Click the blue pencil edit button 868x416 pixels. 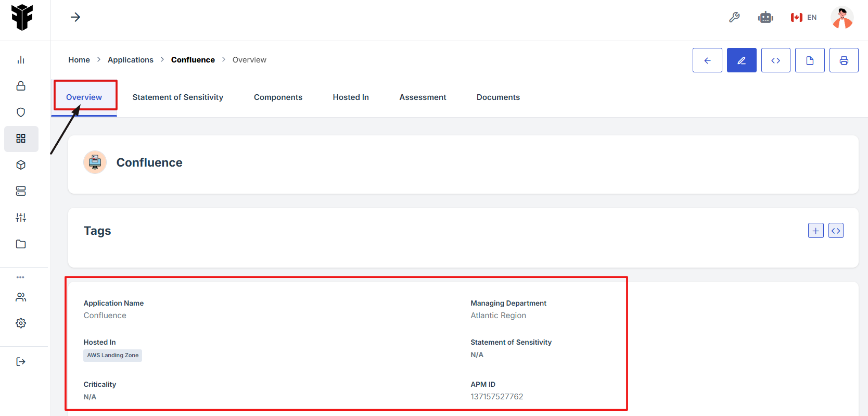tap(741, 60)
